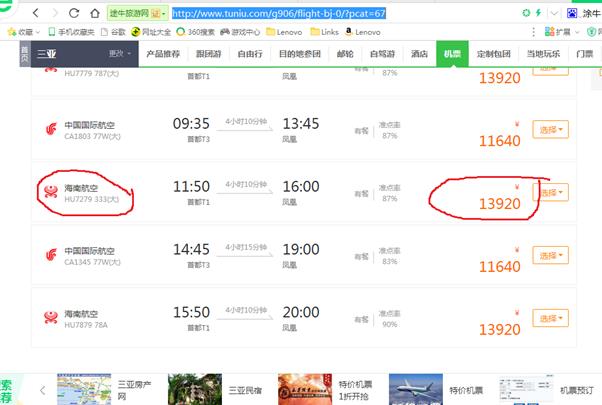Viewport: 602px width, 405px height.
Task: Expand the address bar dropdown chevron
Action: 554,13
